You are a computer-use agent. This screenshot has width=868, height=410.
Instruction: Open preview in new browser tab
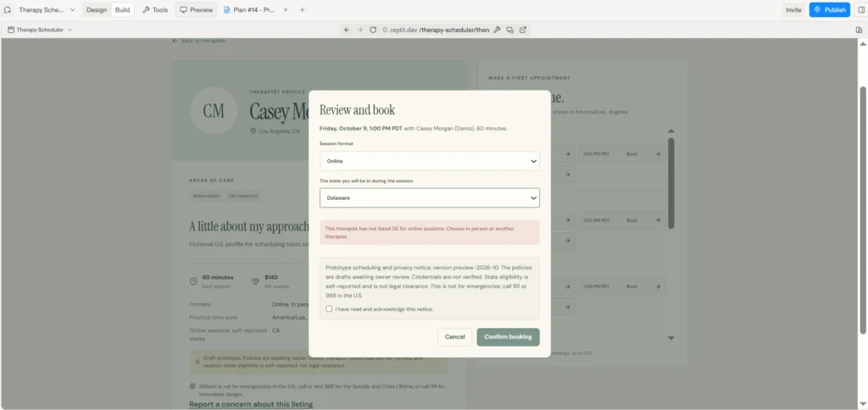(x=522, y=30)
